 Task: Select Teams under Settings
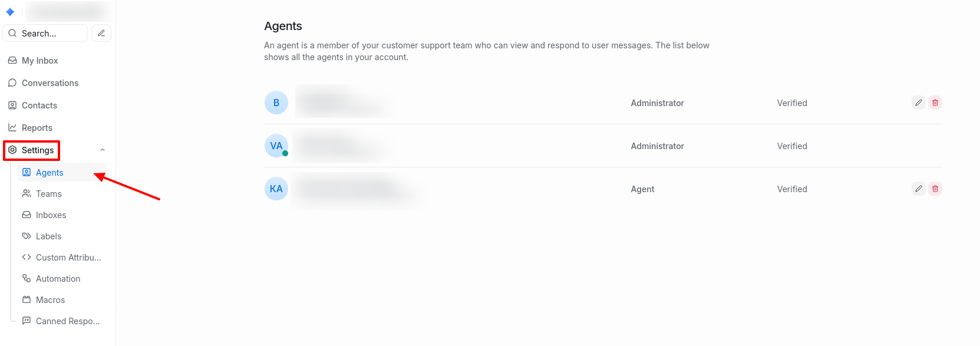(48, 194)
